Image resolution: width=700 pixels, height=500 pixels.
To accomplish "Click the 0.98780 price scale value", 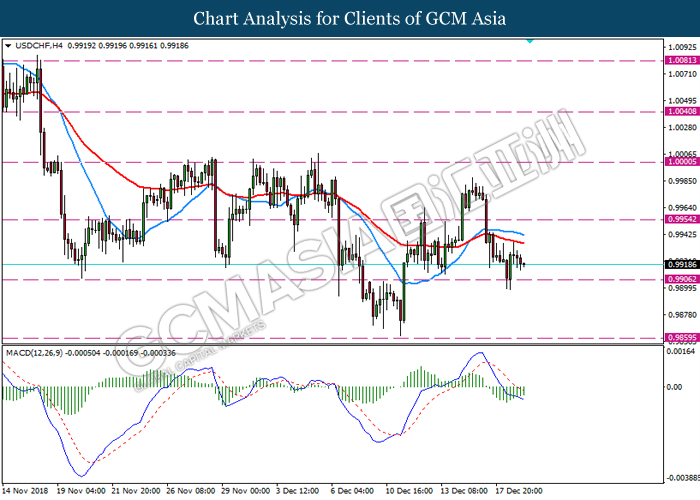I will [x=683, y=315].
